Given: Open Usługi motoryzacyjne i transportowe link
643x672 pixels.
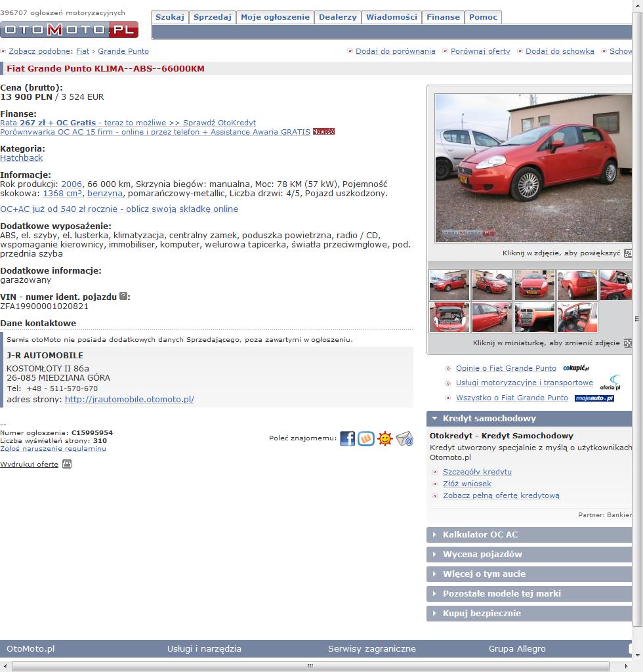Looking at the screenshot, I should coord(524,383).
